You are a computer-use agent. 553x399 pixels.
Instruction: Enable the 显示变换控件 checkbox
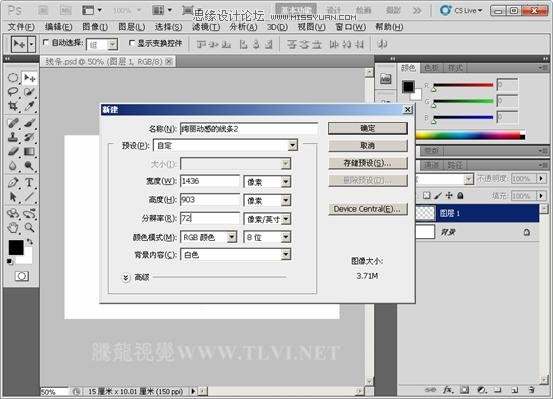click(x=132, y=43)
